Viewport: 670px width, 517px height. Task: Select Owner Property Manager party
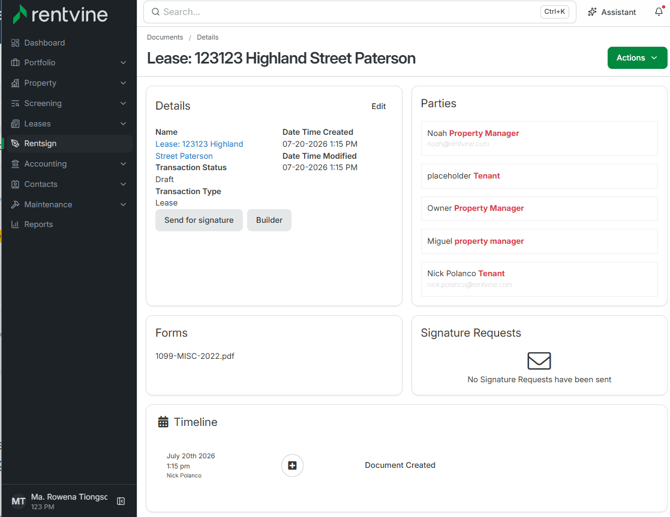[x=539, y=209]
